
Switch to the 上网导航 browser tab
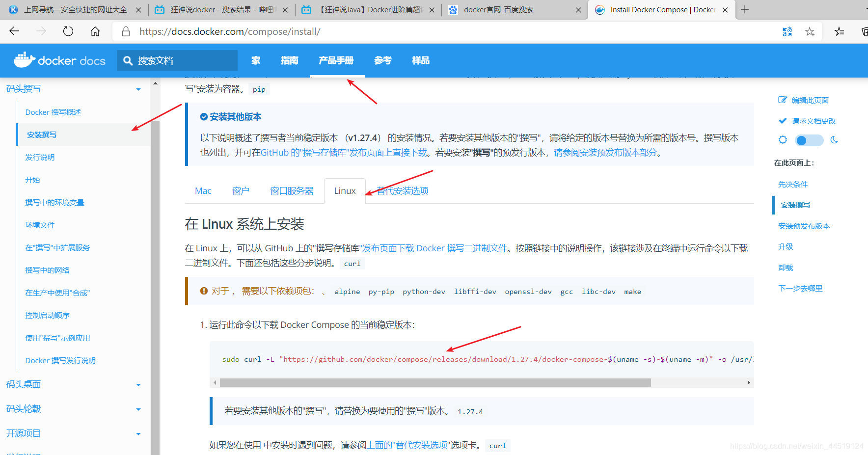tap(75, 10)
